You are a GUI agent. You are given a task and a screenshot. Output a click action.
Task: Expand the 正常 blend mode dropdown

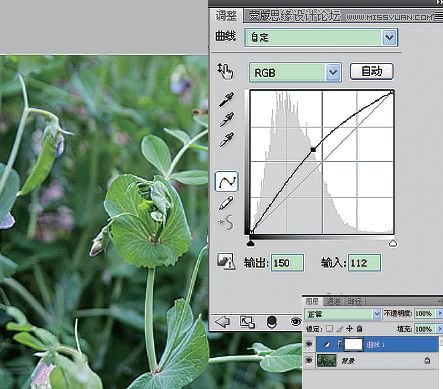(x=342, y=314)
